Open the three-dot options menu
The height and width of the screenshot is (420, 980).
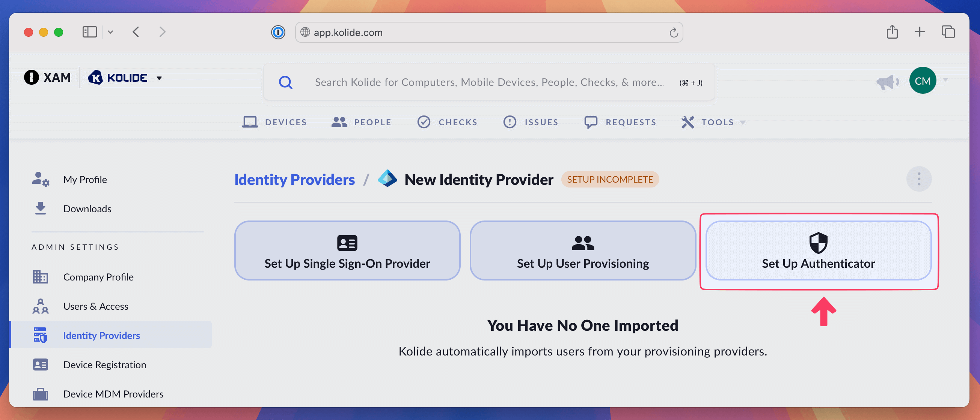(x=919, y=179)
